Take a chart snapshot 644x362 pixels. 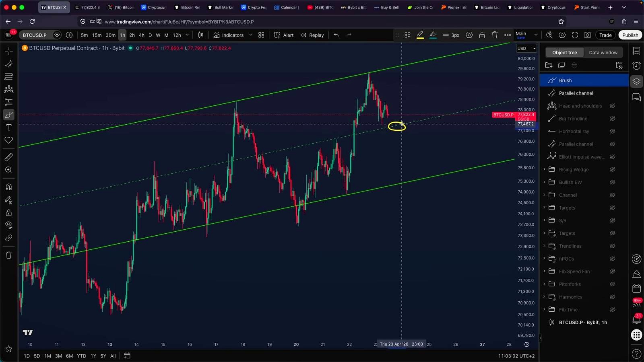click(x=588, y=35)
